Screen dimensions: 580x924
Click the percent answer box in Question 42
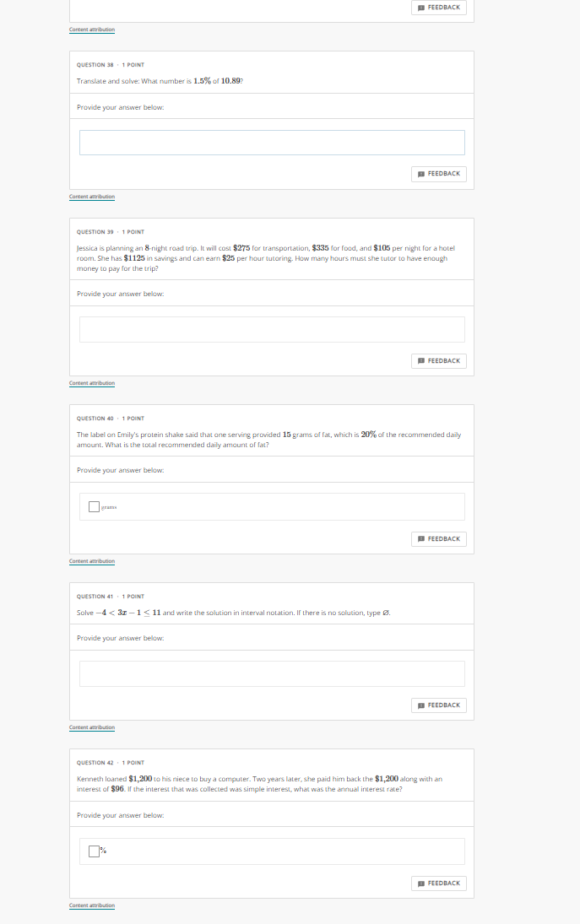(94, 851)
